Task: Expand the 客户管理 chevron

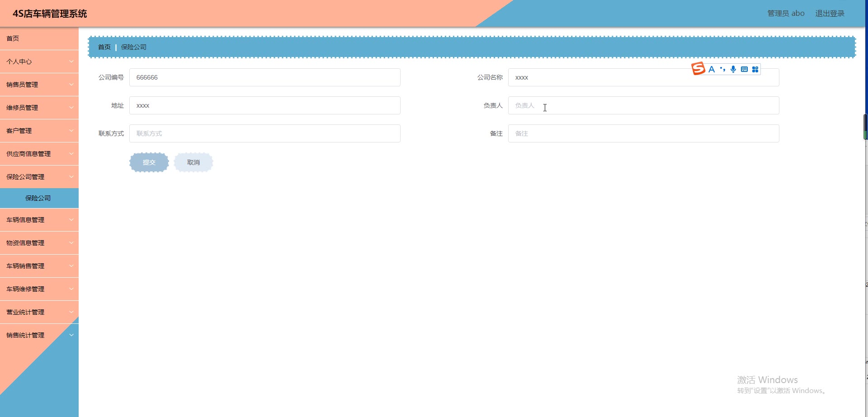Action: tap(71, 131)
